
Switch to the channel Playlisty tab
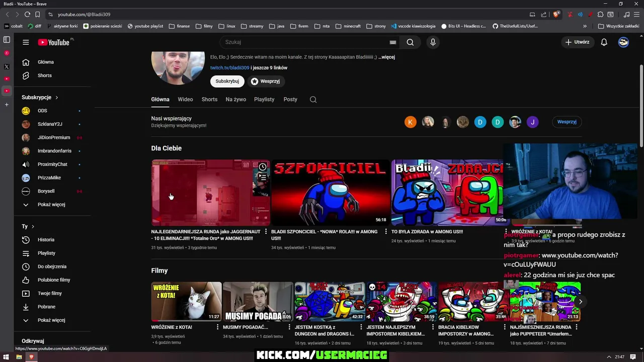tap(264, 100)
